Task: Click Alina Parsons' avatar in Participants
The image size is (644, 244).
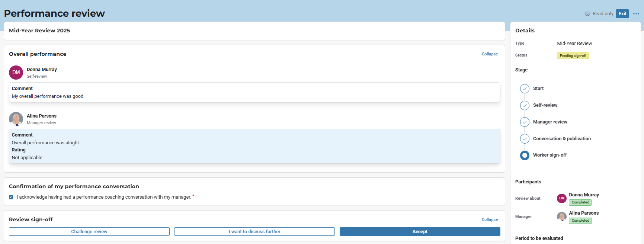Action: [x=561, y=216]
